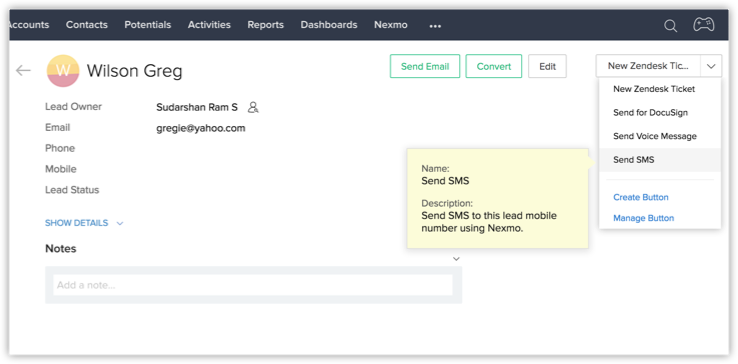This screenshot has height=364, width=738.
Task: Click the Notes section heading
Action: (x=61, y=249)
